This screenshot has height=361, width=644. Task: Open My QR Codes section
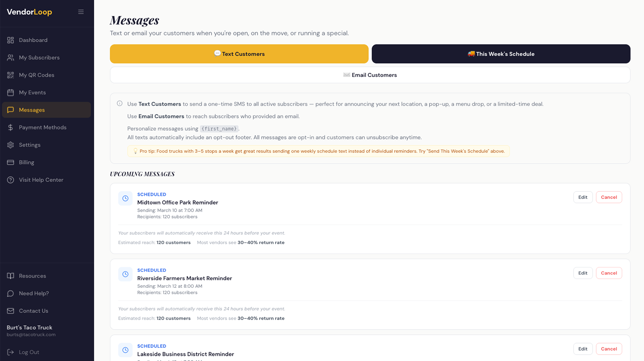[47, 75]
